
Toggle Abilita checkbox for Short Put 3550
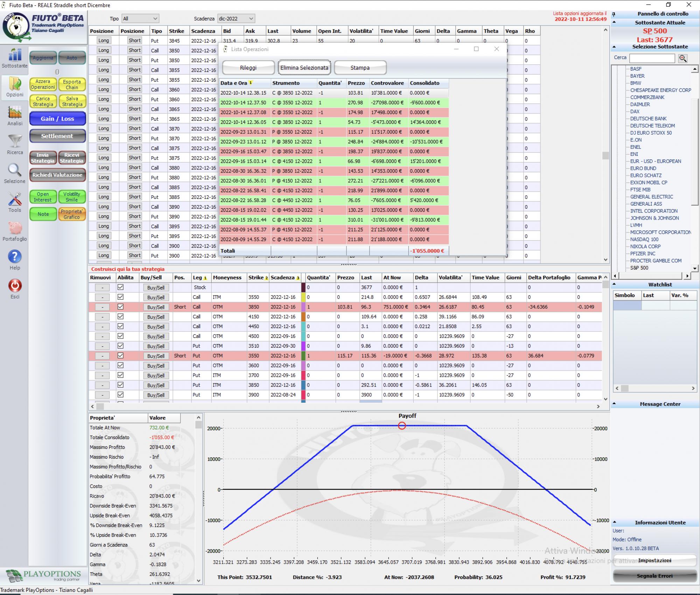(x=120, y=355)
